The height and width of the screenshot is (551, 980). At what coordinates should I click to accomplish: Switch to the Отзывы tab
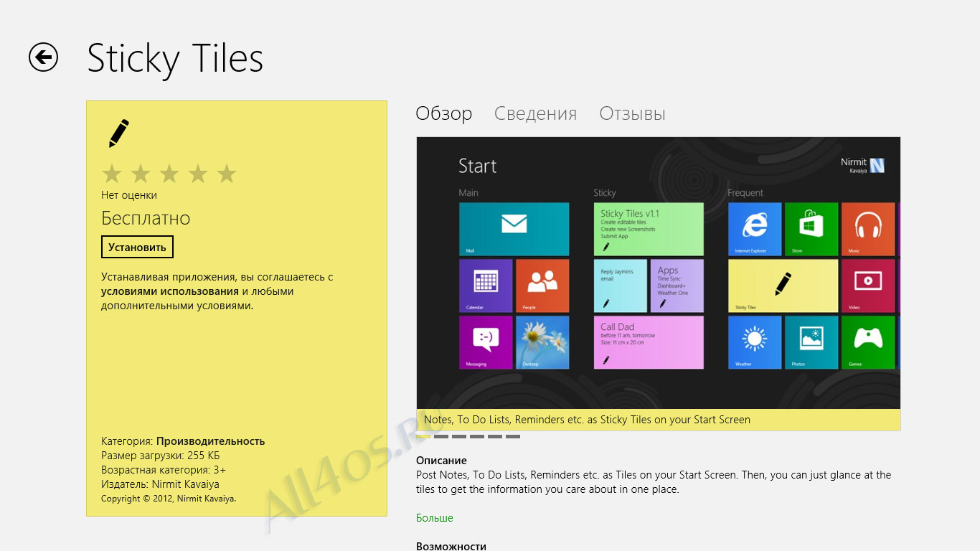(x=633, y=113)
